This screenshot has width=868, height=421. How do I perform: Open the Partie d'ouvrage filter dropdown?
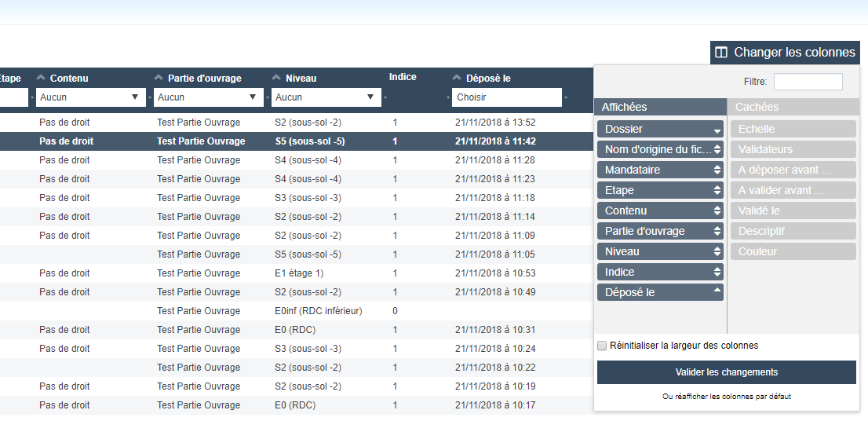(x=208, y=97)
